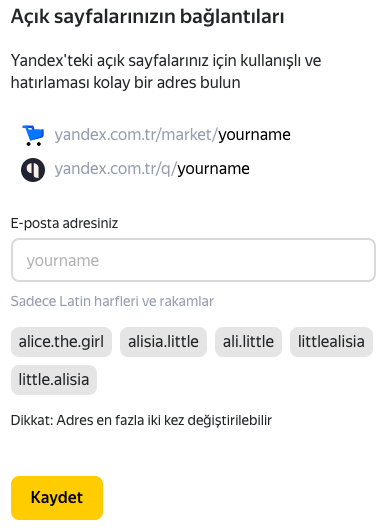Click the blue shopping cart Market icon
384x529 pixels.
tap(33, 135)
